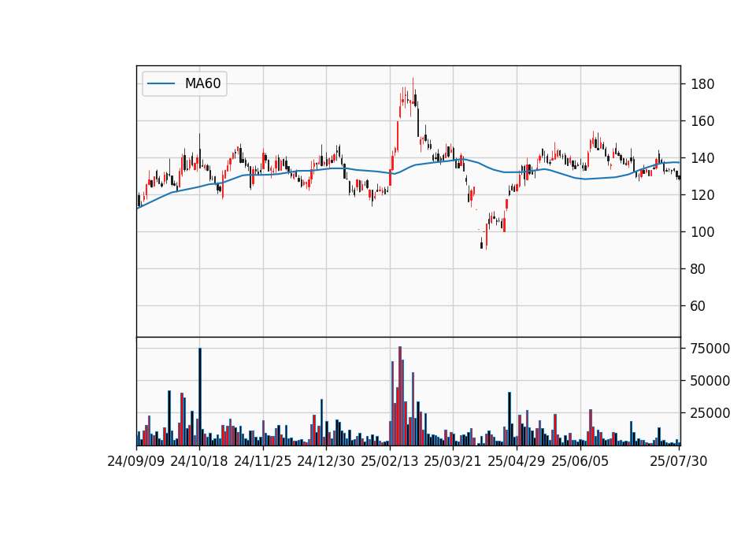Click the highest candlestick peak above 180
The width and height of the screenshot is (756, 543).
413,91
